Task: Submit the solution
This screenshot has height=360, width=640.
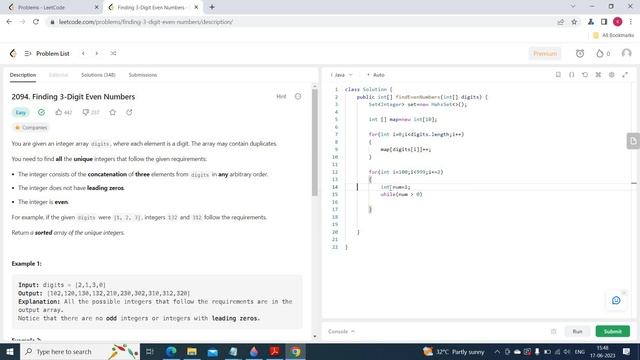Action: click(613, 331)
